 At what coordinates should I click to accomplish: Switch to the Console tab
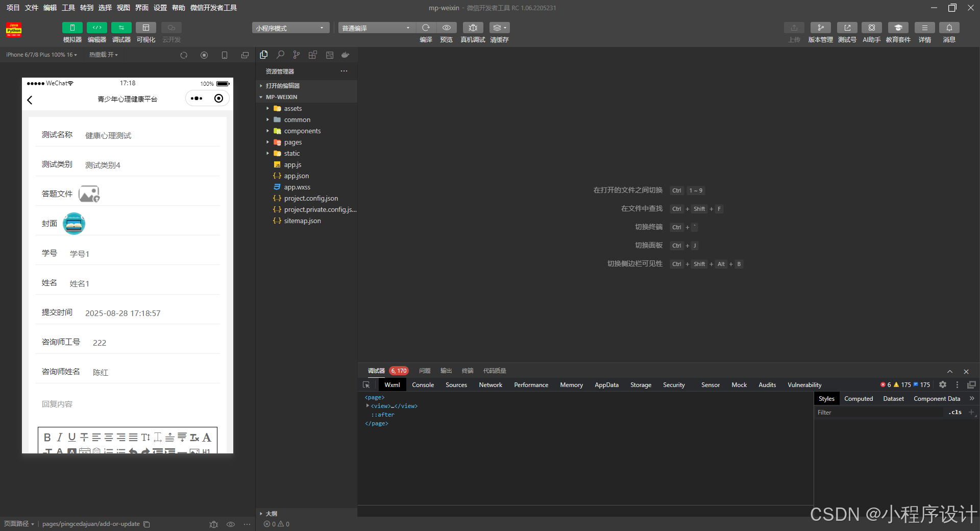coord(423,385)
